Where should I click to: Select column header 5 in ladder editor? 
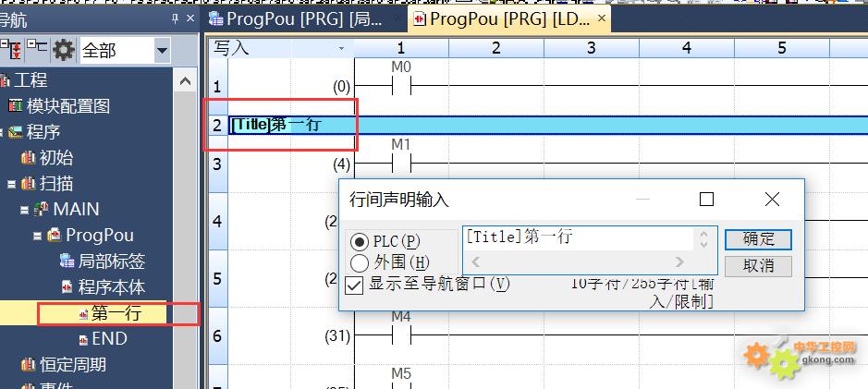click(782, 48)
